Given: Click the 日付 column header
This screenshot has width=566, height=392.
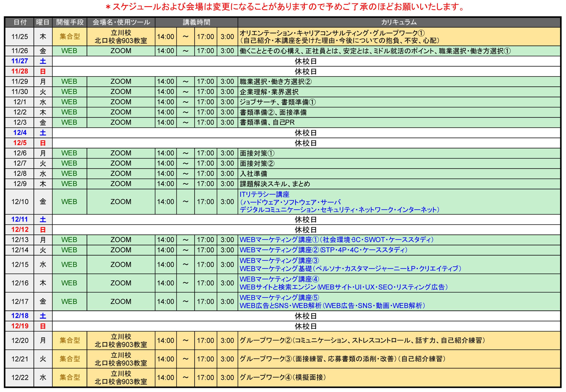Looking at the screenshot, I should pyautogui.click(x=20, y=22).
